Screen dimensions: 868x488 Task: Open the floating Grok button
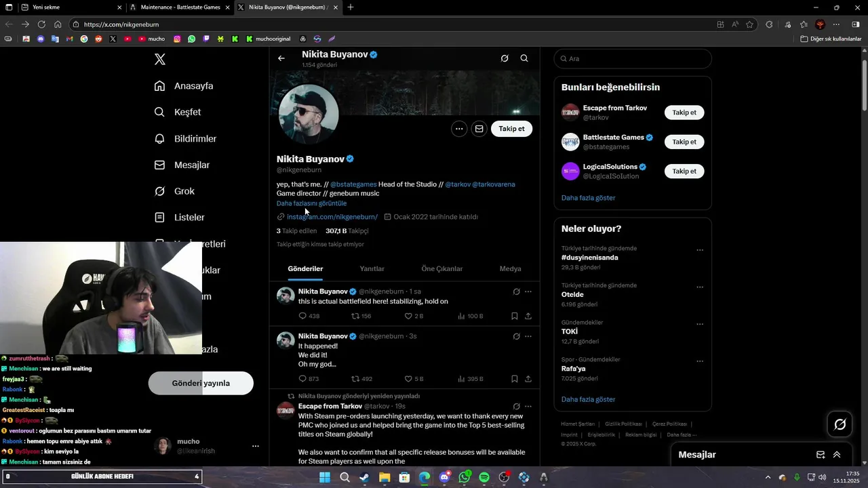(x=840, y=424)
